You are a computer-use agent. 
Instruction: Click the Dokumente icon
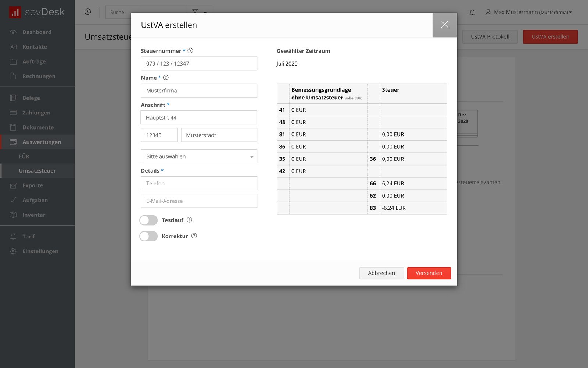(13, 127)
